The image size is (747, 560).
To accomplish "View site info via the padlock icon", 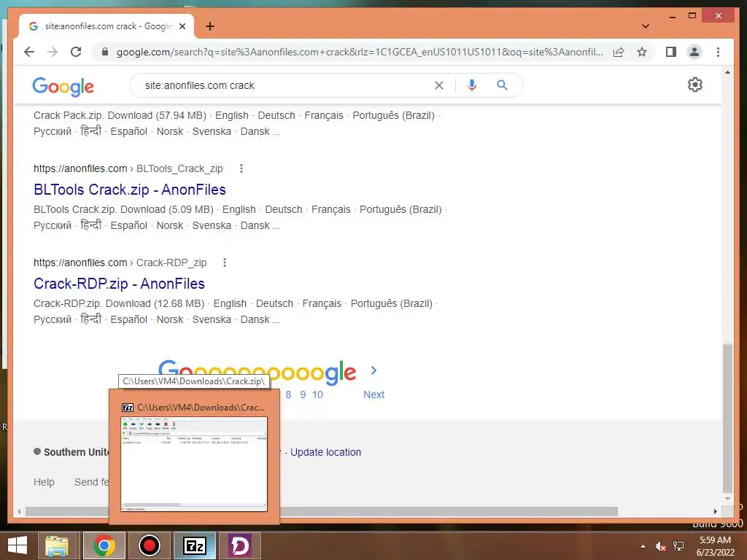I will coord(105,52).
